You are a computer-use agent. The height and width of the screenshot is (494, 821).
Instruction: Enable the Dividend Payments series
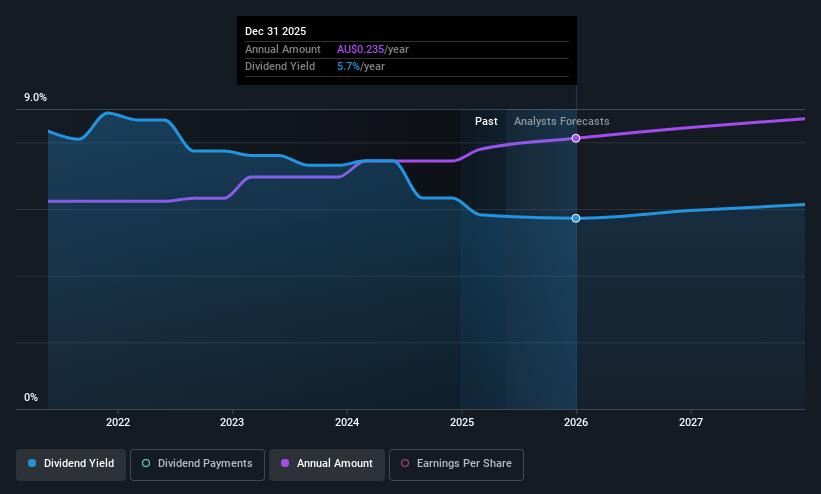point(197,465)
